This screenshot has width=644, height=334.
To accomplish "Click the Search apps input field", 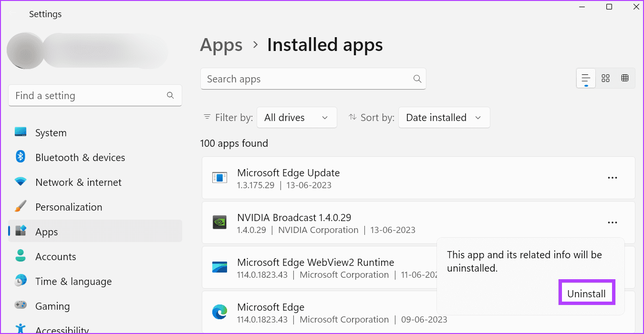I will 313,79.
